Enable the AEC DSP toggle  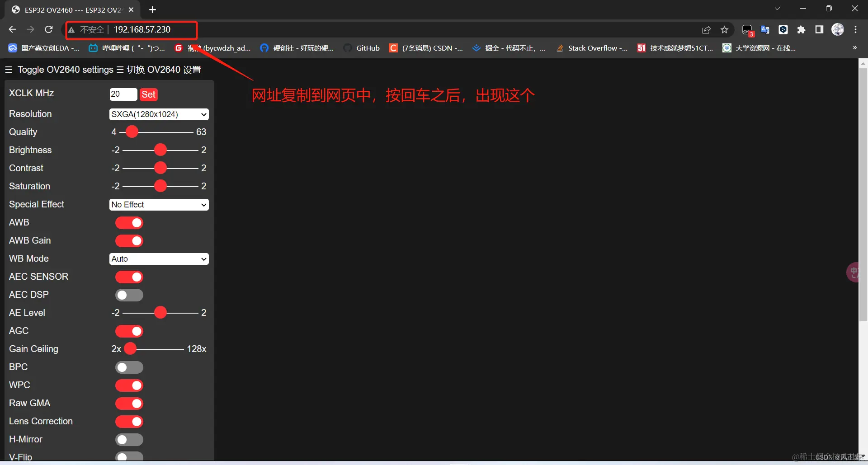(x=129, y=295)
